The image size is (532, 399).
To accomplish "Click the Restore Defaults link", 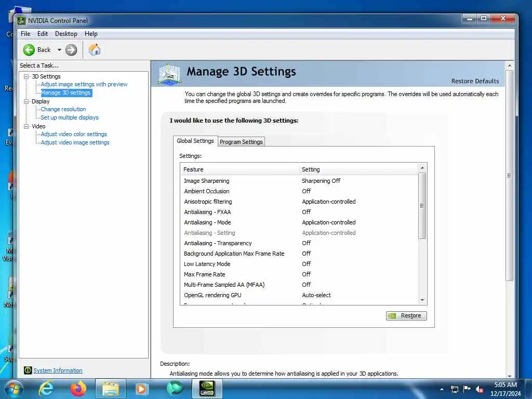I will pos(475,81).
